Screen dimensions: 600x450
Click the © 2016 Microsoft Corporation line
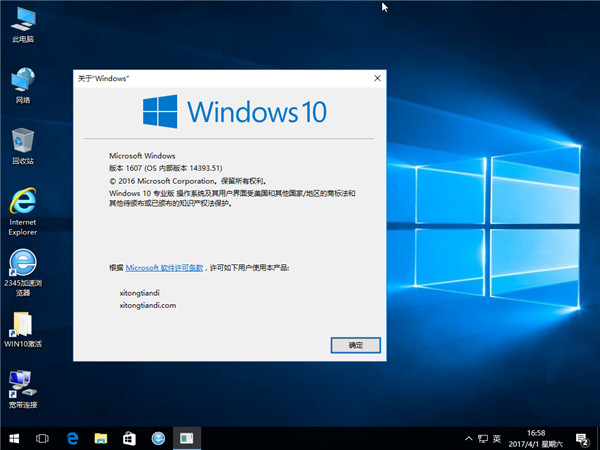tap(188, 181)
